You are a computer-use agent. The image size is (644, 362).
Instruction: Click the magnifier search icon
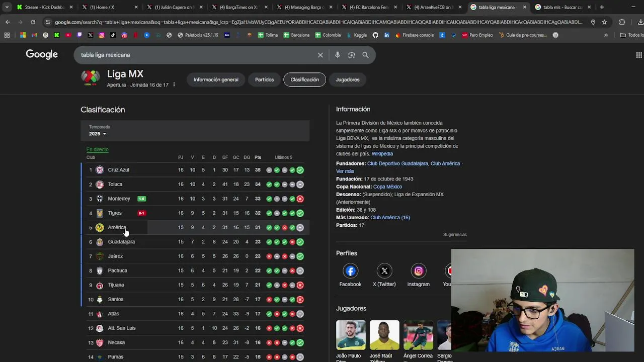coord(366,55)
